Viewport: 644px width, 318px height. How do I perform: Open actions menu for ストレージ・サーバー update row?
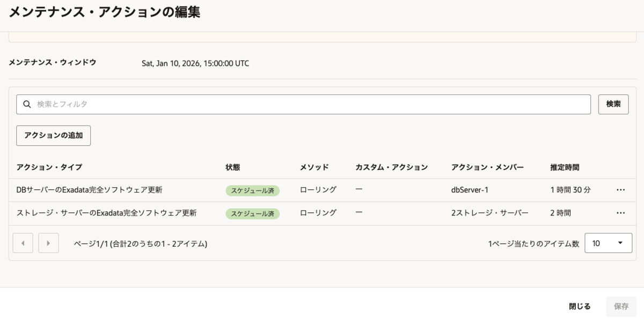pos(621,213)
